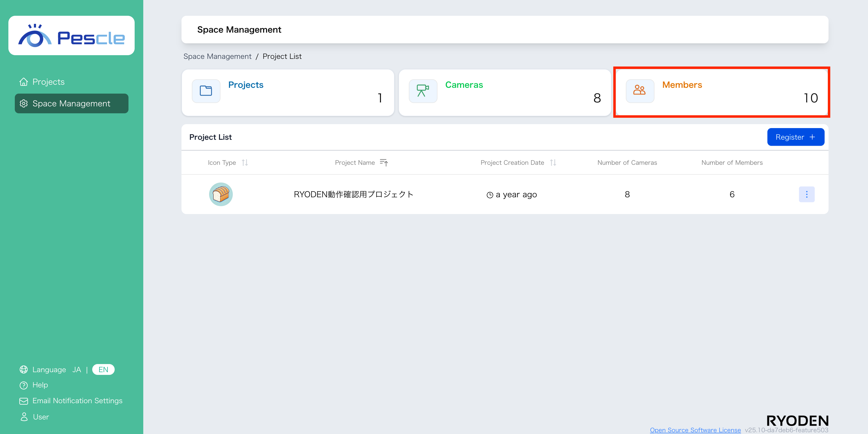
Task: Sort by Icon Type column arrows
Action: click(x=245, y=163)
